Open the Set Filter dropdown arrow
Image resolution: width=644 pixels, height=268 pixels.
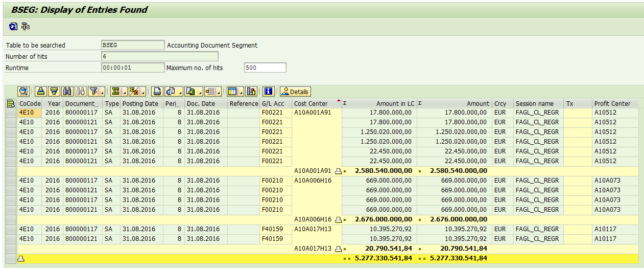pyautogui.click(x=102, y=93)
